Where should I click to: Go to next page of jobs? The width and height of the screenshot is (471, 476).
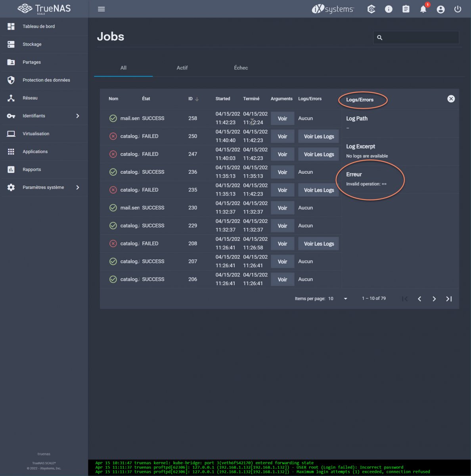click(434, 299)
